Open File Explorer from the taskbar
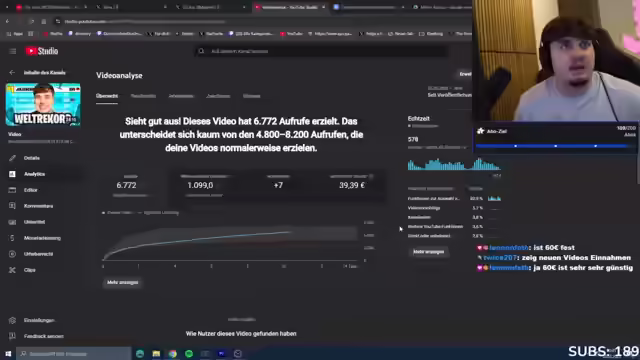The height and width of the screenshot is (360, 640). click(x=156, y=353)
